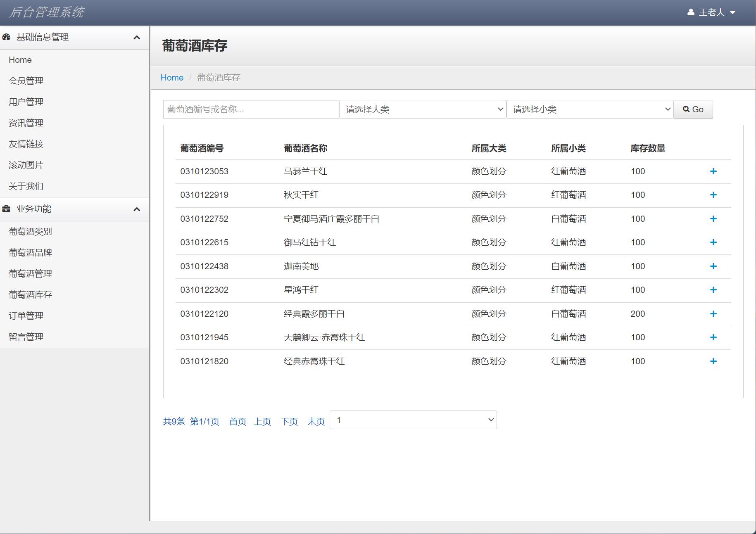Click the dashboard icon beside 基础信息管理
The width and height of the screenshot is (756, 534).
[6, 37]
